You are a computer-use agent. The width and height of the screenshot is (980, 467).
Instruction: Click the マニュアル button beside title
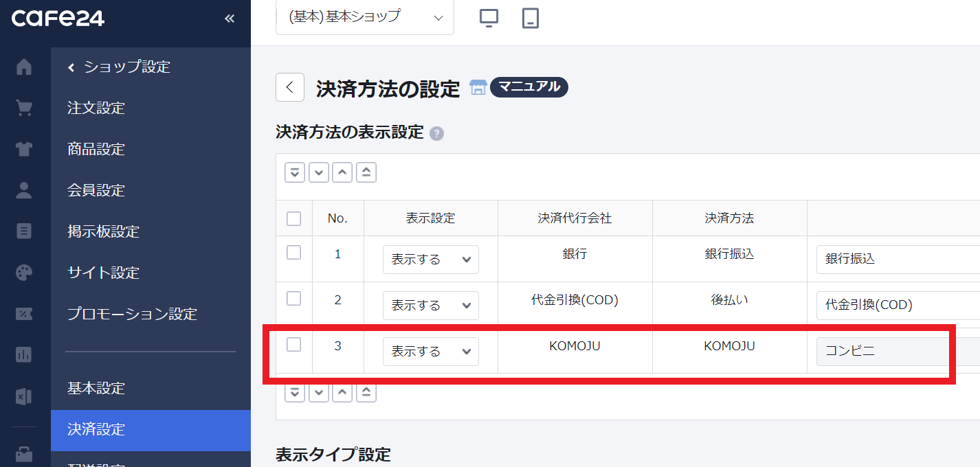click(528, 87)
